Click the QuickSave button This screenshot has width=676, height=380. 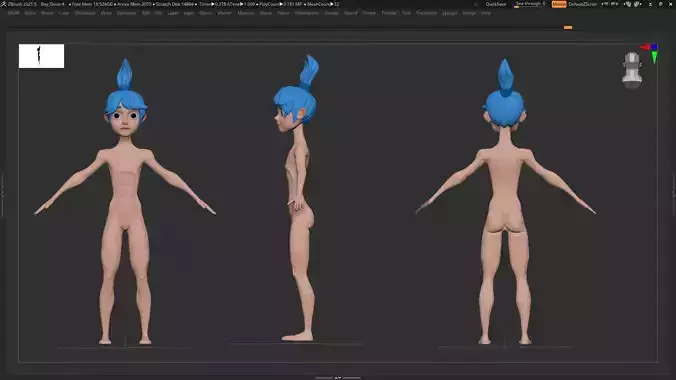tap(496, 4)
